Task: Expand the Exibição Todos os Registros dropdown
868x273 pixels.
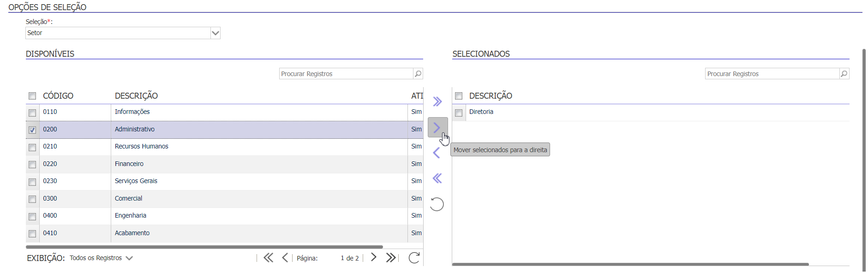Action: 101,258
